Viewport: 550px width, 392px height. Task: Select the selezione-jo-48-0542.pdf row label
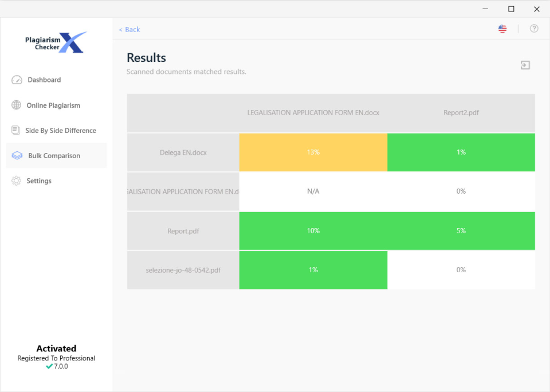point(183,270)
